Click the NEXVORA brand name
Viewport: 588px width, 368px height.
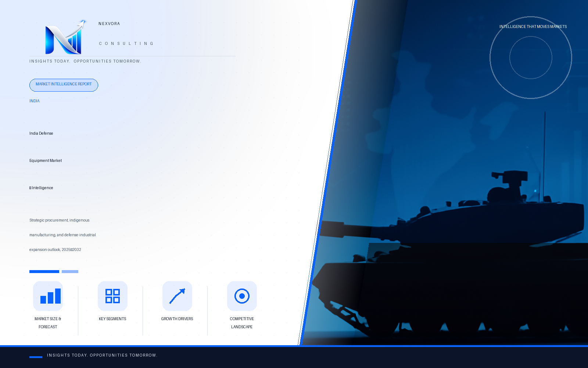109,24
